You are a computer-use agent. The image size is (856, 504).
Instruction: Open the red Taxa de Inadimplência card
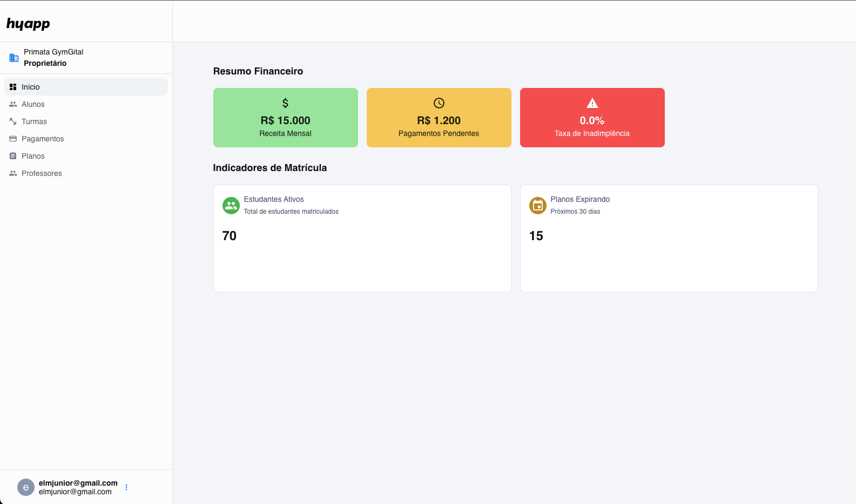point(592,118)
